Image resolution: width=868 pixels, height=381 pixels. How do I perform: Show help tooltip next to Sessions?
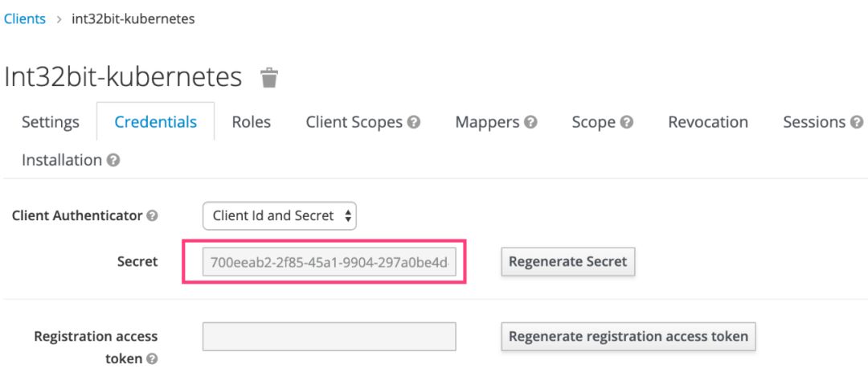tap(857, 122)
